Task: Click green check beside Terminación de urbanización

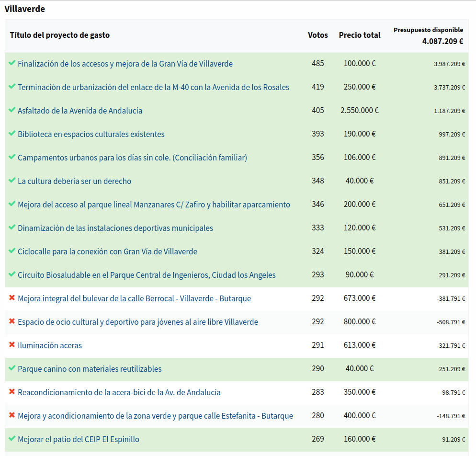Action: coord(12,86)
